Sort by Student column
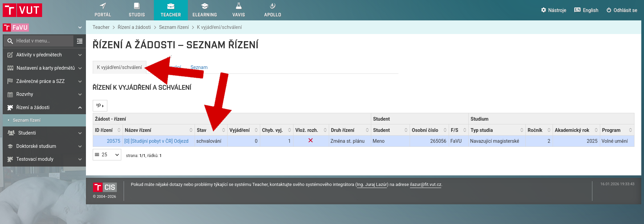 [x=390, y=130]
